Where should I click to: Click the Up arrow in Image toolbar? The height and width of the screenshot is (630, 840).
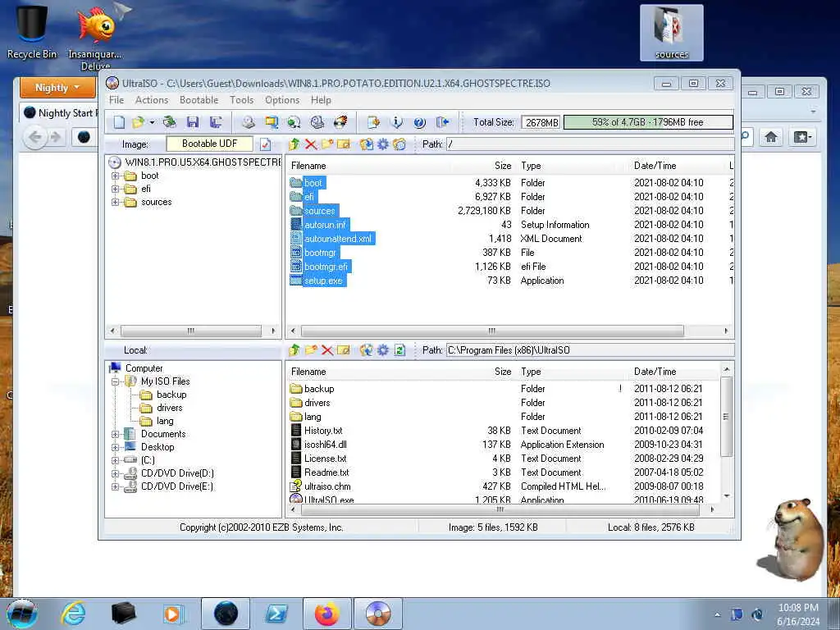(x=294, y=144)
